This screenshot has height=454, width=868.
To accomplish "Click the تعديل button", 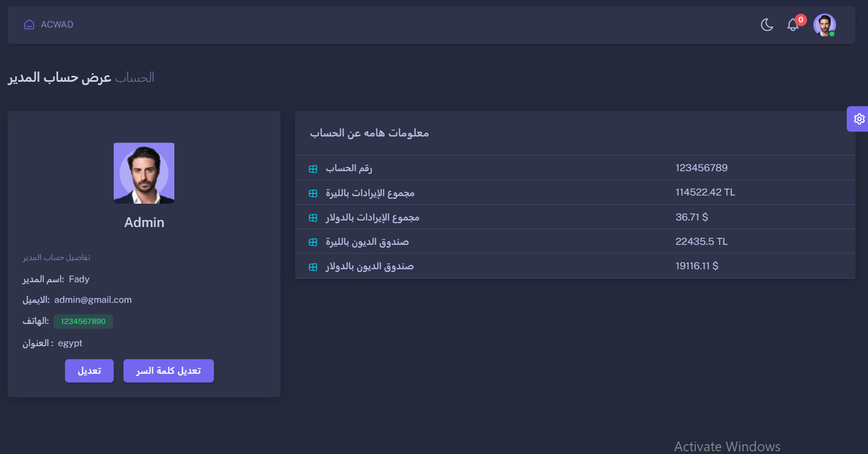I will [89, 371].
